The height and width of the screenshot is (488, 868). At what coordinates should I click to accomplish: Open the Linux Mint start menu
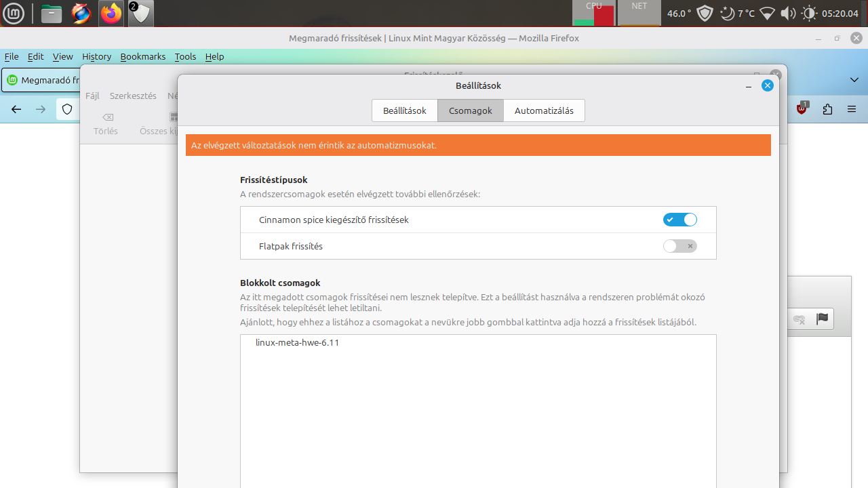coord(14,14)
